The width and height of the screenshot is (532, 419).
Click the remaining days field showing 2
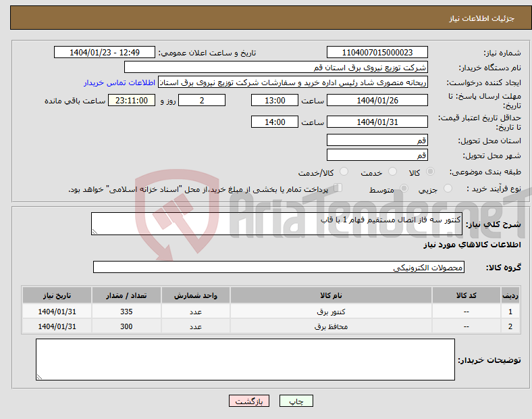(x=202, y=101)
